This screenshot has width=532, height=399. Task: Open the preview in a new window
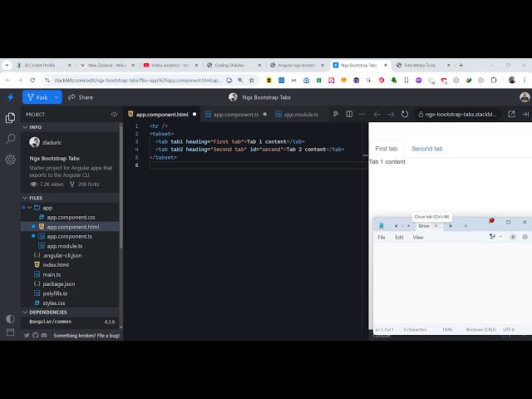511,114
